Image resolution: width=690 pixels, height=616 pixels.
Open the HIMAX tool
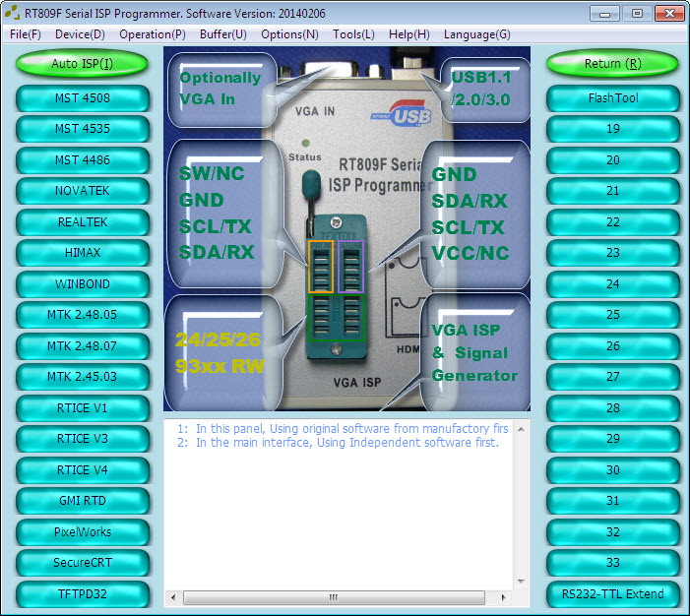pyautogui.click(x=83, y=253)
